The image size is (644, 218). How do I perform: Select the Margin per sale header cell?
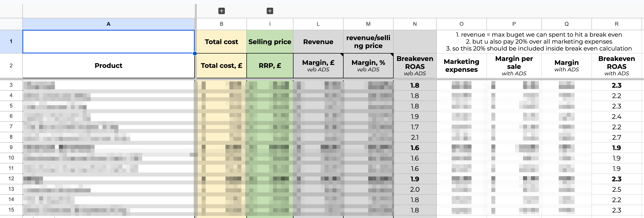click(x=514, y=66)
